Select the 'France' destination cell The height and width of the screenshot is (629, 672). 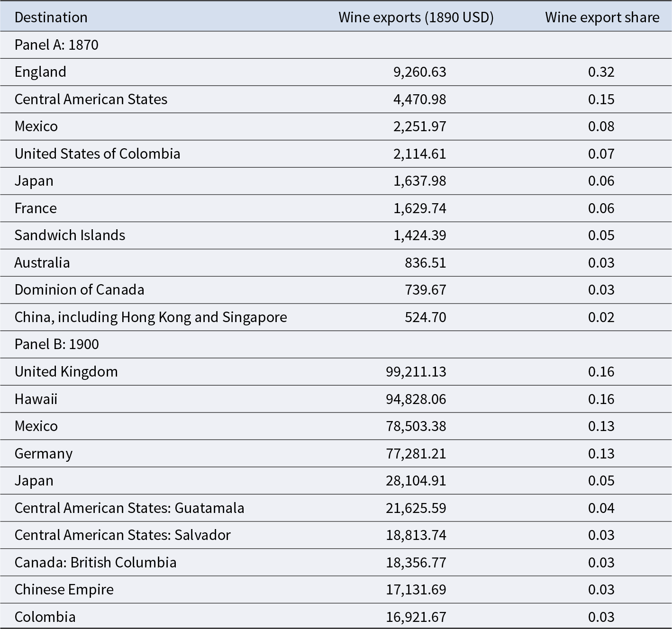pos(36,208)
